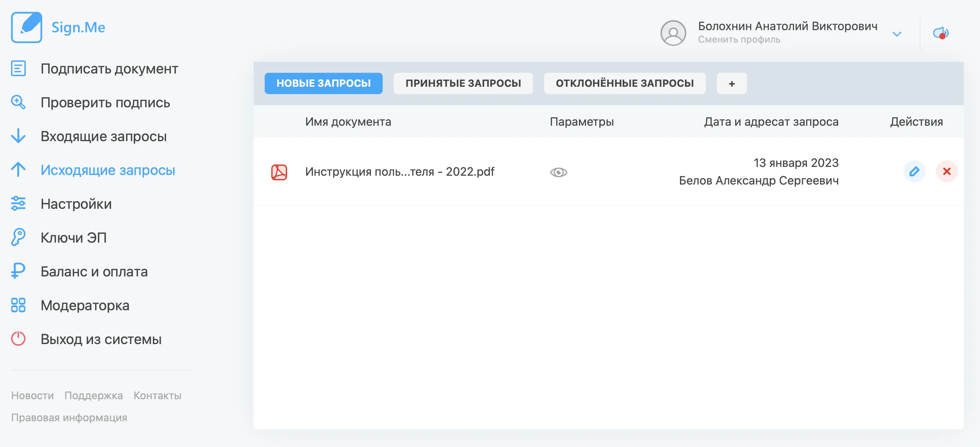
Task: Click Дата и адресат запроса header
Action: tap(771, 122)
